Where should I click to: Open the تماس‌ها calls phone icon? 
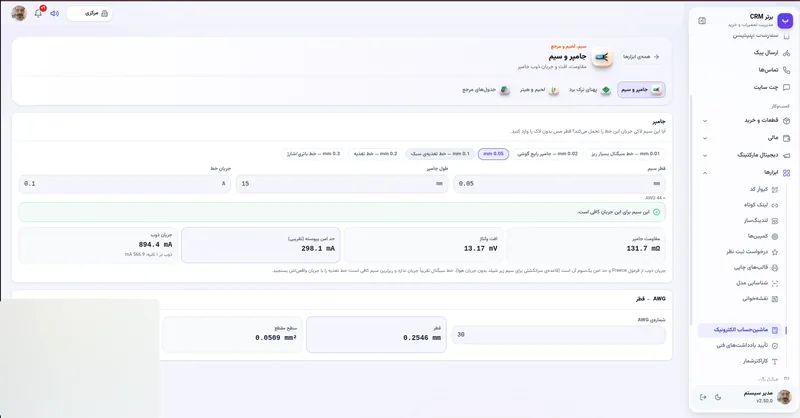tap(786, 70)
